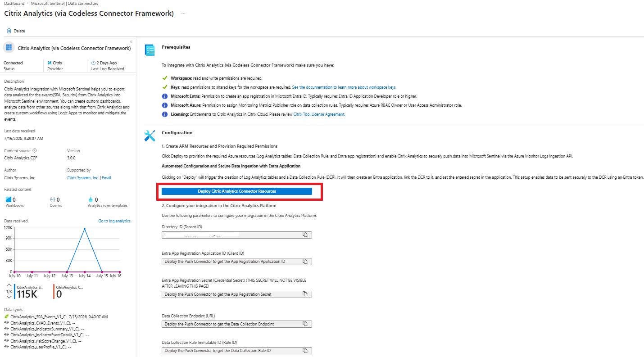Viewport: 644px width, 357px height.
Task: Click the CitrixAnalytics_SPA_Events_V1_CL status icon
Action: (6, 317)
